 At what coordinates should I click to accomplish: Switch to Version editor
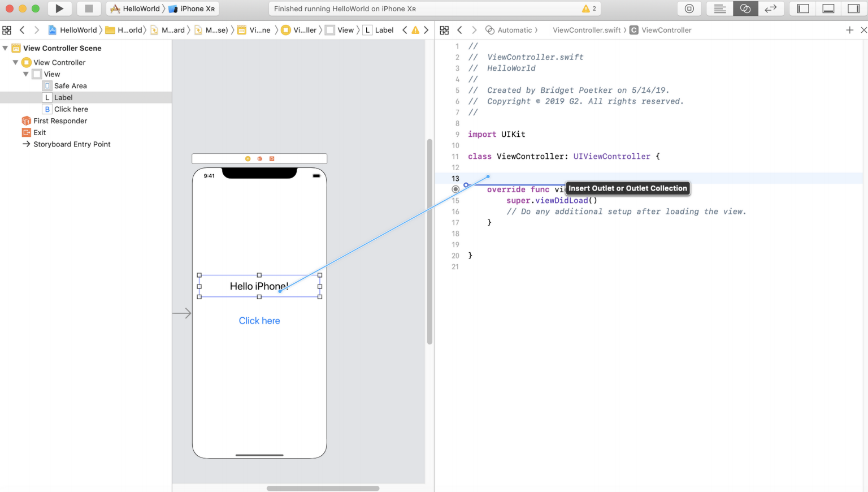pyautogui.click(x=771, y=8)
